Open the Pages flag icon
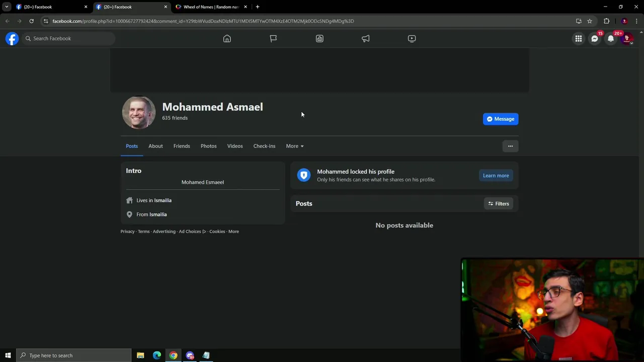The image size is (644, 362). (273, 38)
